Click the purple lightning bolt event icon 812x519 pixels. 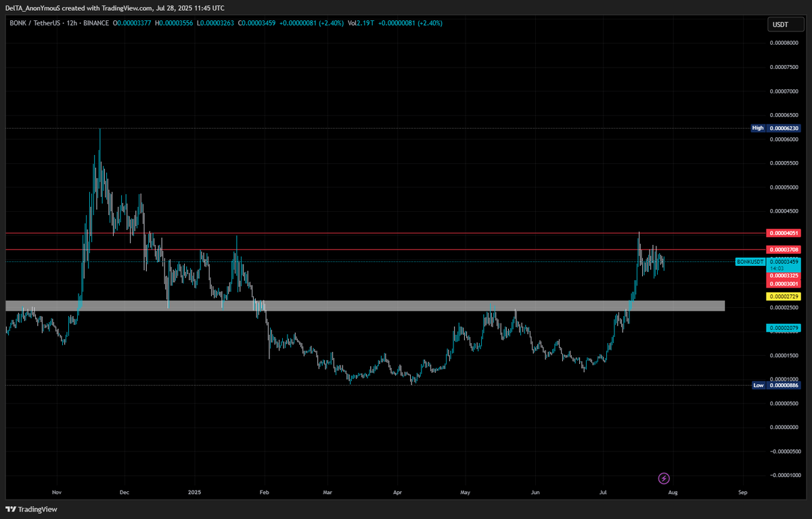[664, 478]
